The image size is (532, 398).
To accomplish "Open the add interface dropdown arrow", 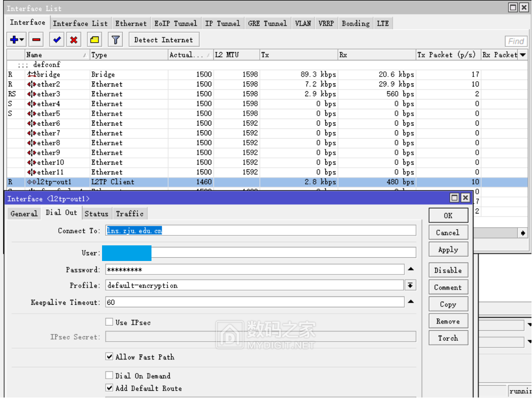I will pyautogui.click(x=22, y=40).
